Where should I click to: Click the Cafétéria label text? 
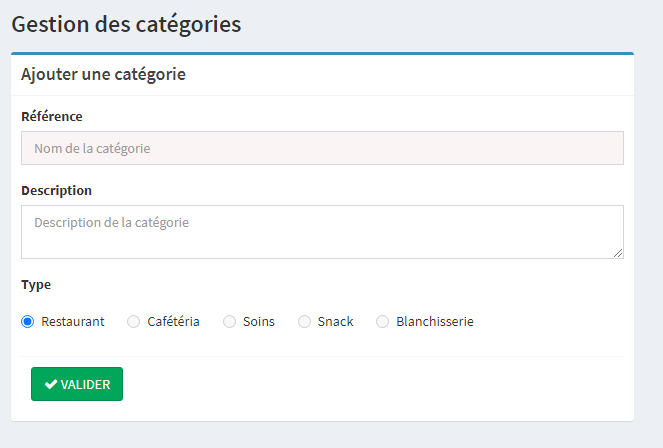pyautogui.click(x=173, y=322)
